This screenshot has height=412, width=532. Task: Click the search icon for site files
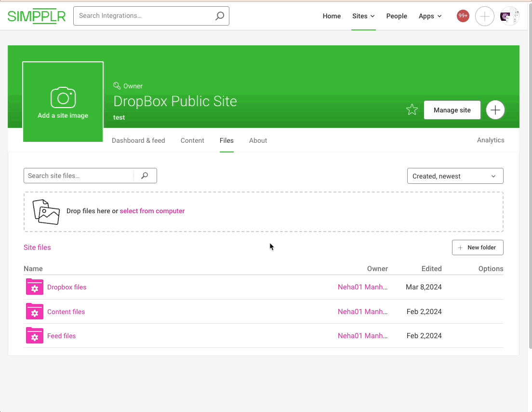145,176
